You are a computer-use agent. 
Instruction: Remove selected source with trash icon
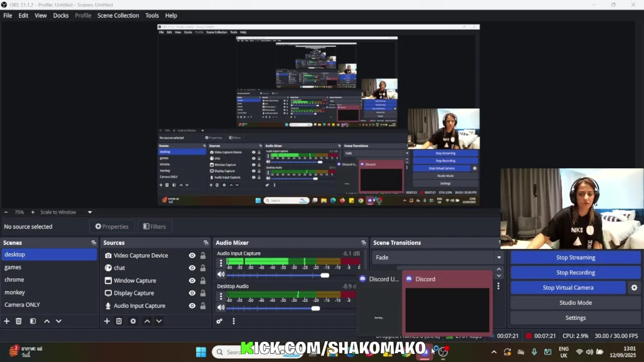tap(119, 321)
